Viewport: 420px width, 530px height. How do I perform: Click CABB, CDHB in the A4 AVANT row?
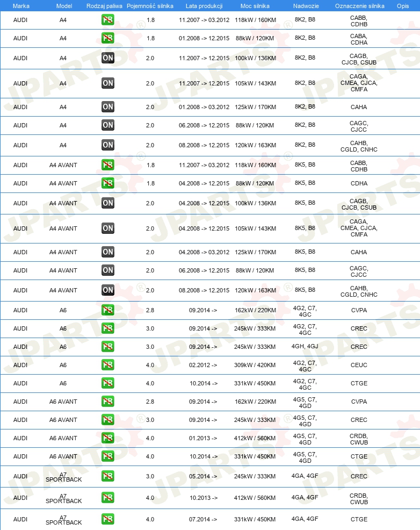pos(359,166)
